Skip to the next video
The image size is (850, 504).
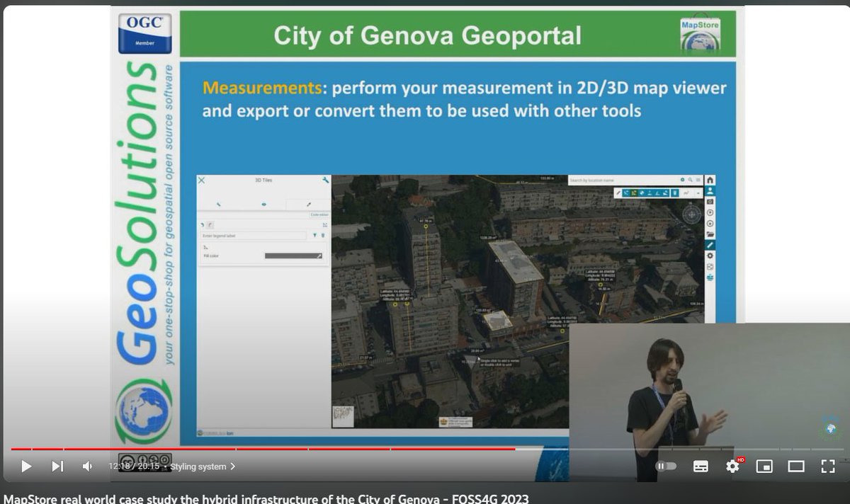point(57,466)
